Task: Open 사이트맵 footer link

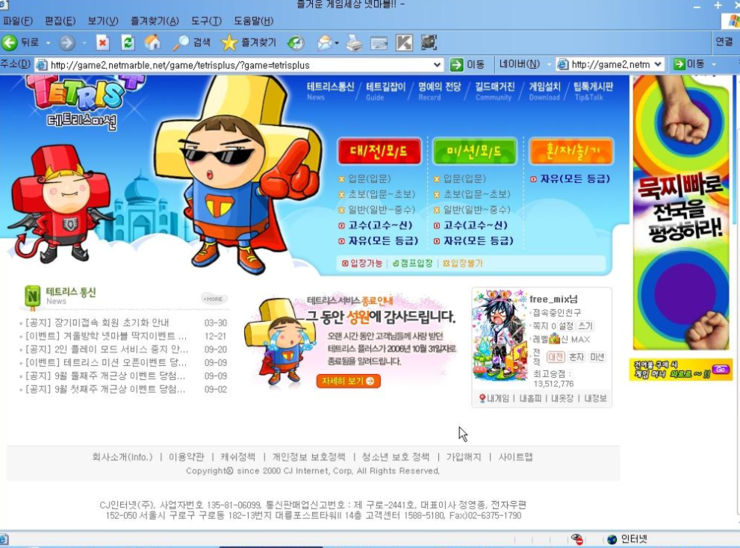Action: (515, 457)
